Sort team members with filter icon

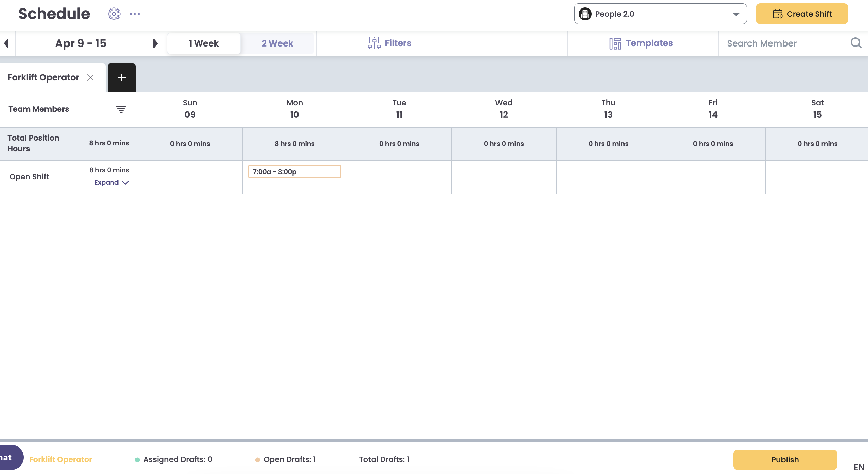click(121, 109)
